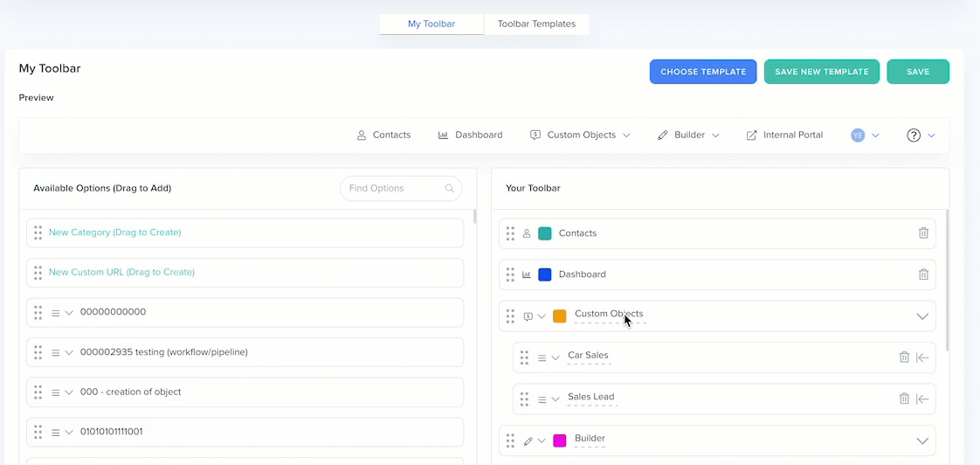Click speech bubble icon in Custom Objects row
980x465 pixels.
(528, 316)
